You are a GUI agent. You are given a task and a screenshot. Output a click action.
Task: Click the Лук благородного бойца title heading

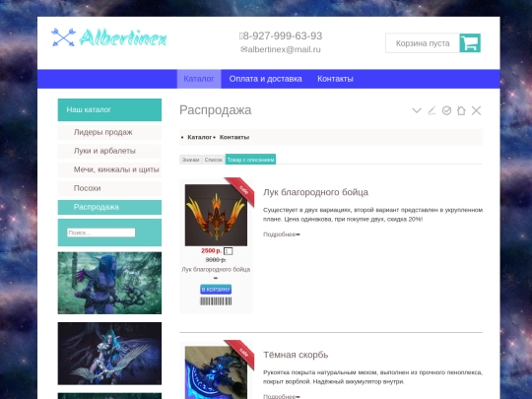pyautogui.click(x=315, y=192)
